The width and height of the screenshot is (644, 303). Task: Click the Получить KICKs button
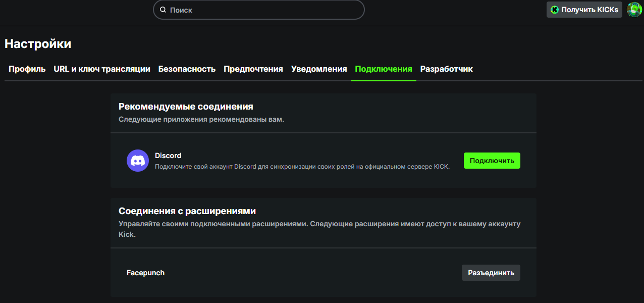[x=584, y=10]
